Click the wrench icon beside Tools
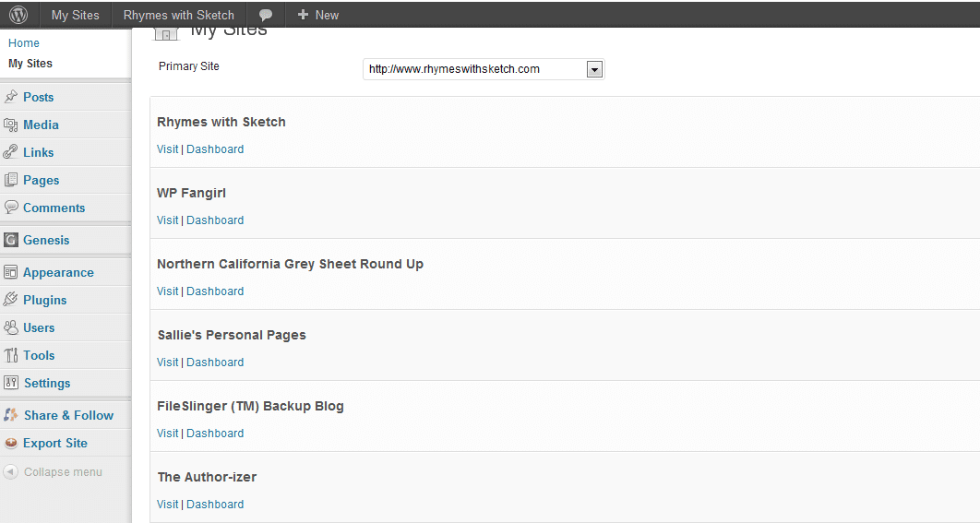 [11, 355]
